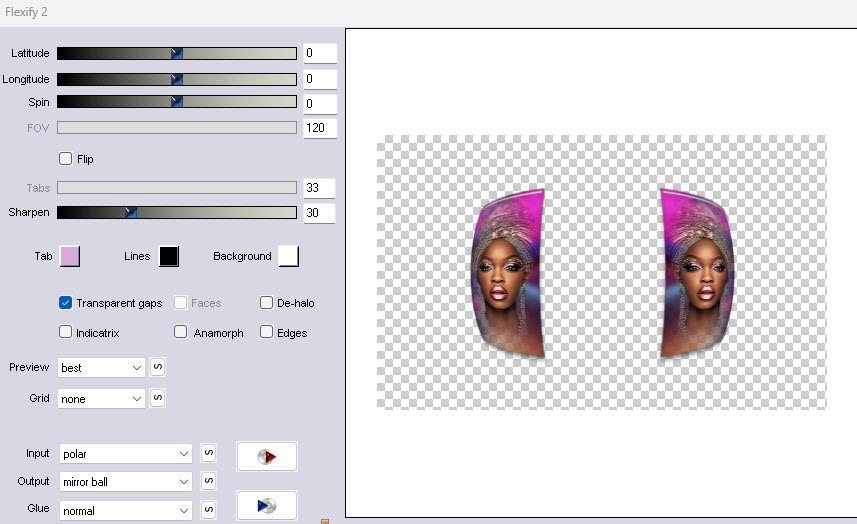Image resolution: width=857 pixels, height=524 pixels.
Task: Click the FOV value field showing 120
Action: [x=319, y=128]
